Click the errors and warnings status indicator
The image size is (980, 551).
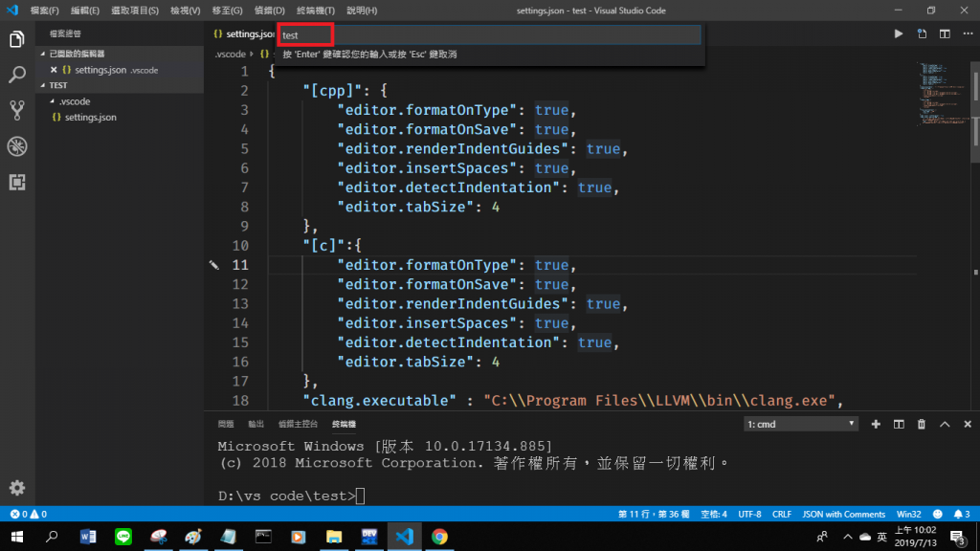[x=29, y=514]
